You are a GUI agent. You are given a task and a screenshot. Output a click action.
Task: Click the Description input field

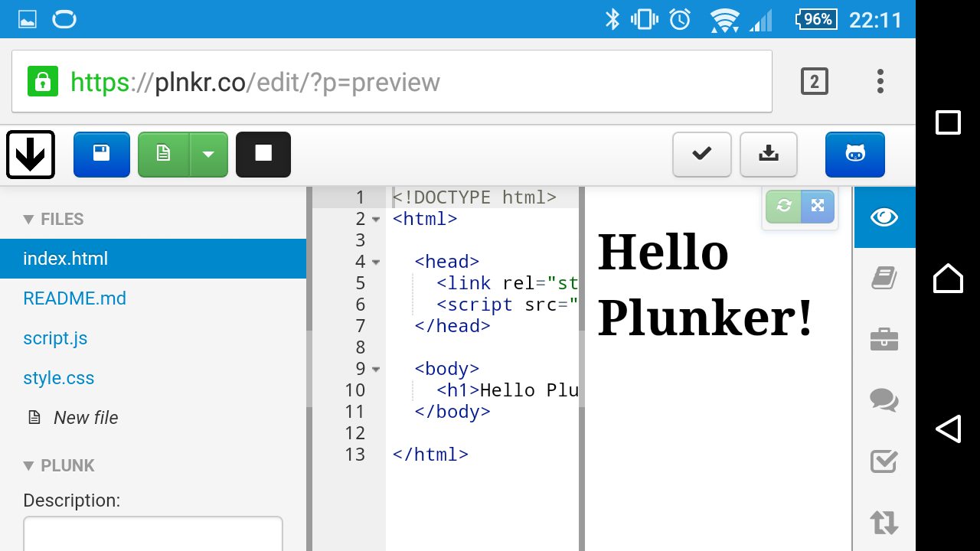click(x=153, y=534)
